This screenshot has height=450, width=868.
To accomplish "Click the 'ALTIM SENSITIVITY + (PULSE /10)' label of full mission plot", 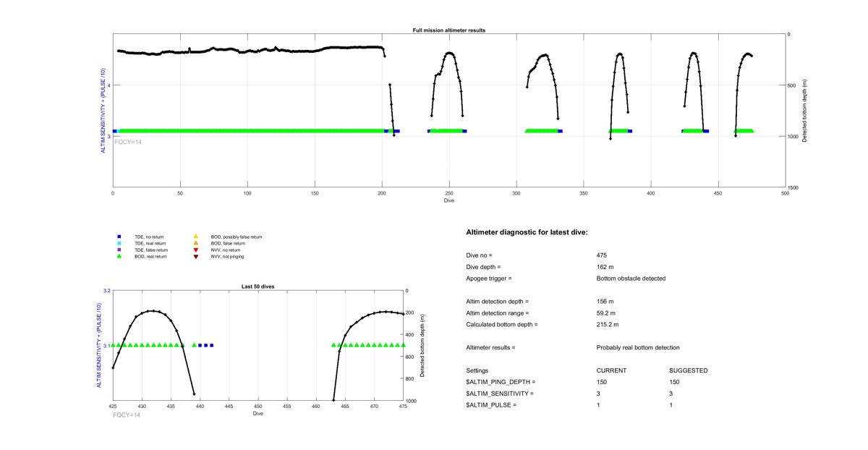I will 103,111.
